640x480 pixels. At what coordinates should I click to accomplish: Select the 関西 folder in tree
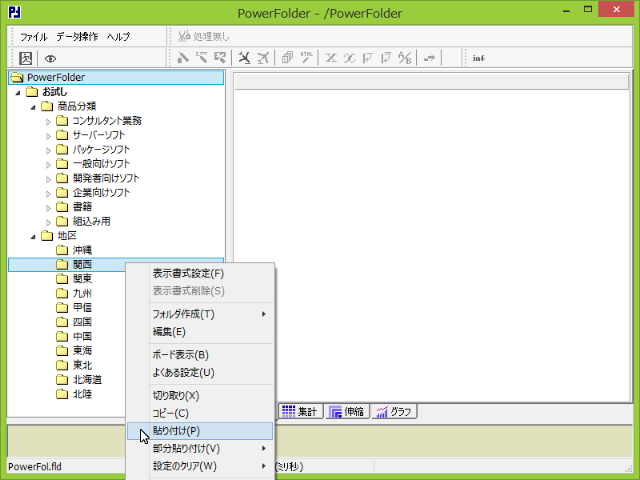(82, 264)
